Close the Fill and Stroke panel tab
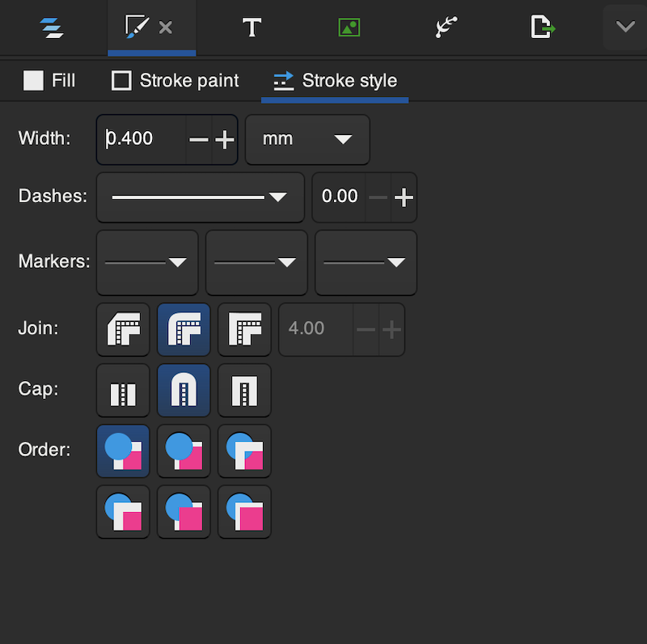 coord(166,28)
